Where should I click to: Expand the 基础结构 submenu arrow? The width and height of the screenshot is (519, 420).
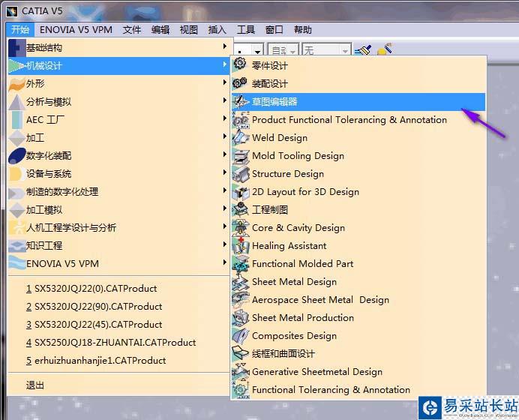tap(225, 46)
